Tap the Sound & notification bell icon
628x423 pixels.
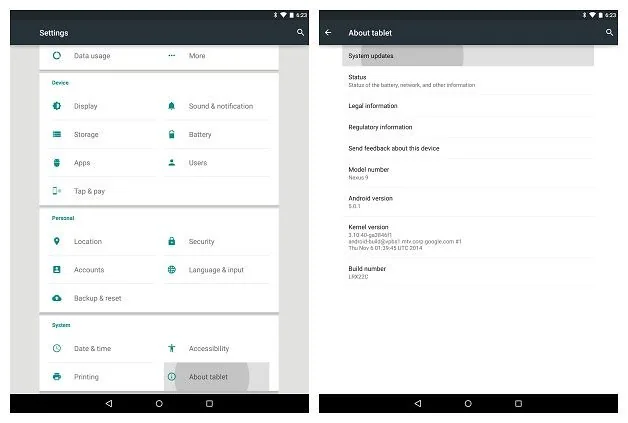click(x=171, y=106)
